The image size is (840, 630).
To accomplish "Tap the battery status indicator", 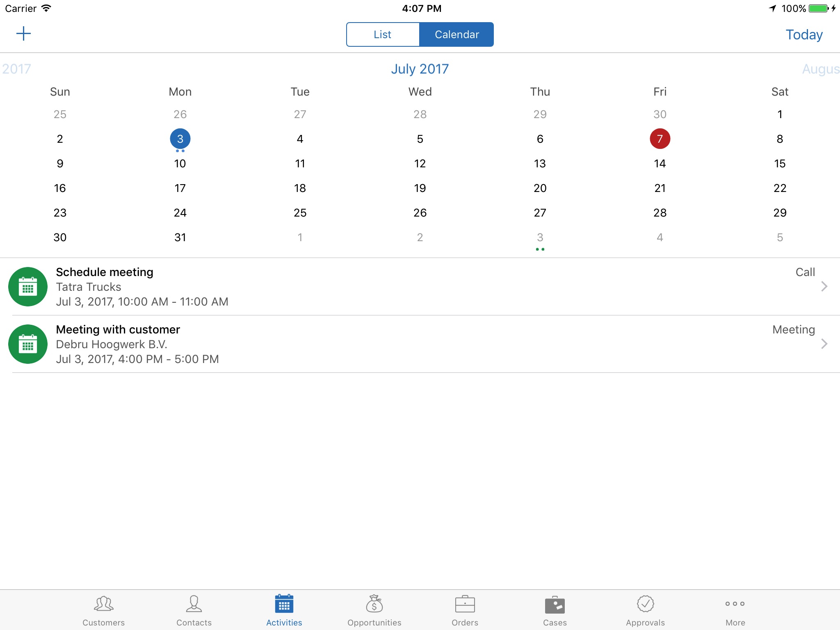I will 818,9.
